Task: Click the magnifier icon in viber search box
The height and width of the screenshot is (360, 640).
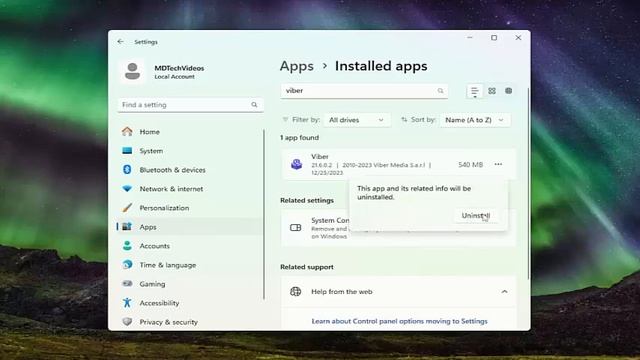Action: [x=440, y=91]
